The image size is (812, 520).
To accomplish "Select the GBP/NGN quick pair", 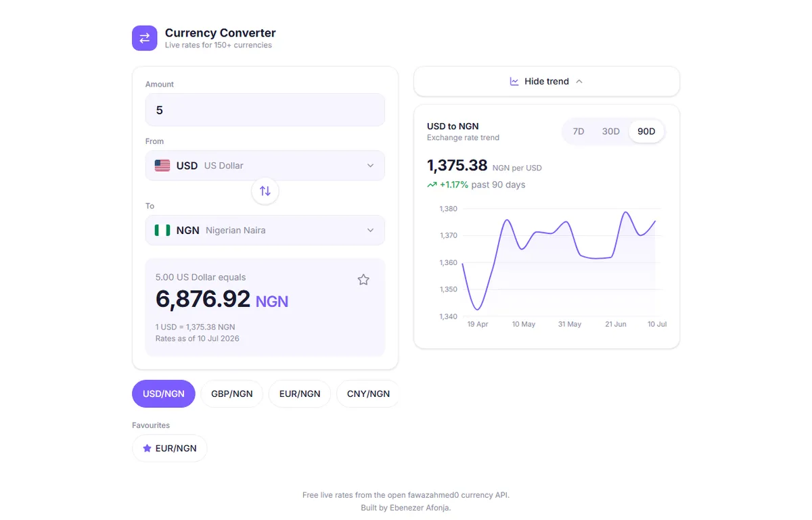I will tap(232, 394).
